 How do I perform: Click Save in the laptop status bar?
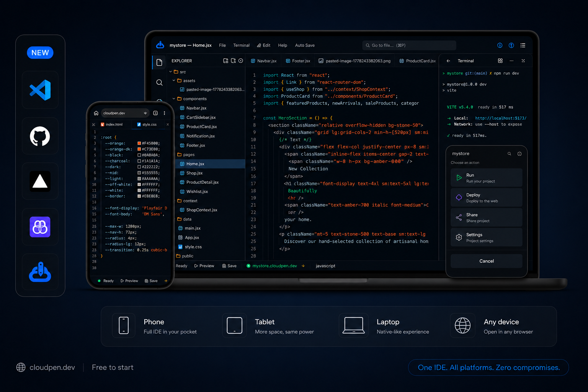tap(229, 266)
